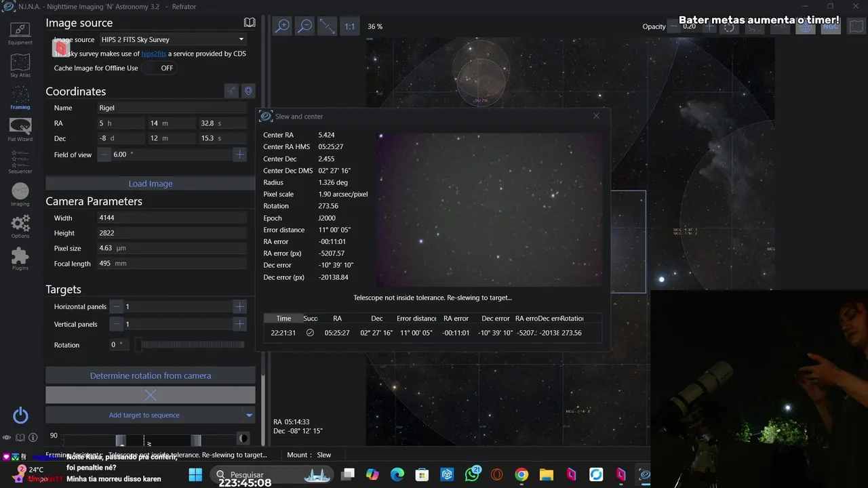The height and width of the screenshot is (488, 868).
Task: Open the Sequencer section
Action: (x=20, y=162)
